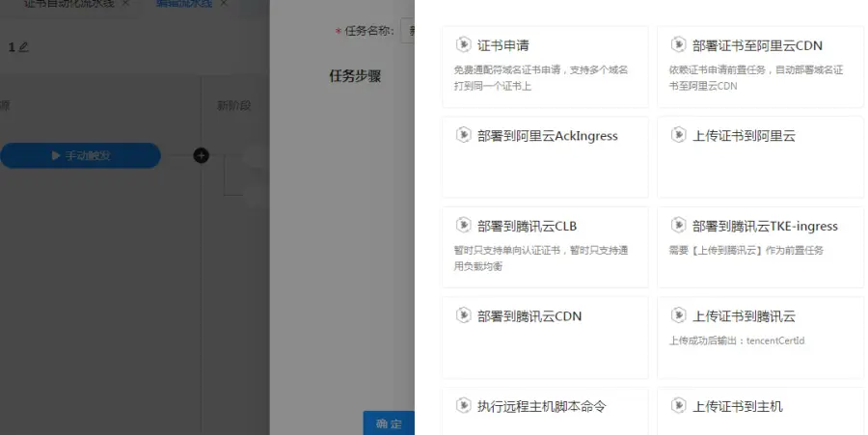Click the 上传证书到腾讯云 title text
The width and height of the screenshot is (868, 435).
[x=744, y=316]
